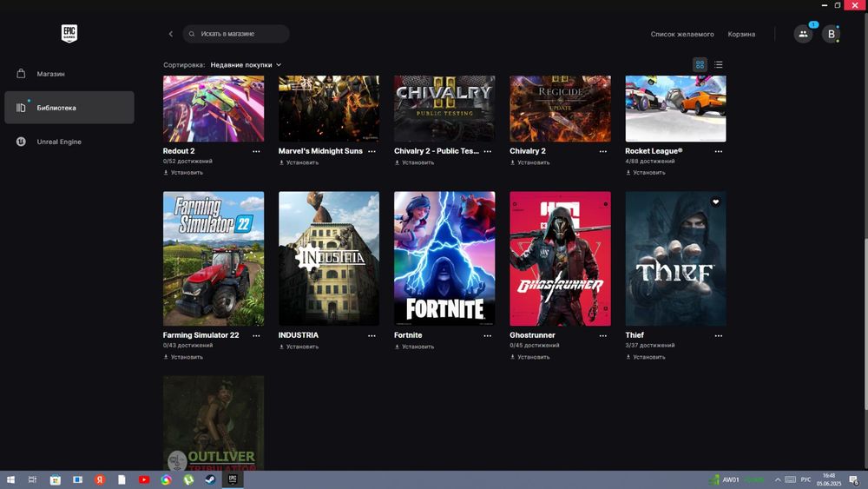Open the Fortnite cover
Screen dimensions: 868x489
[x=444, y=259]
